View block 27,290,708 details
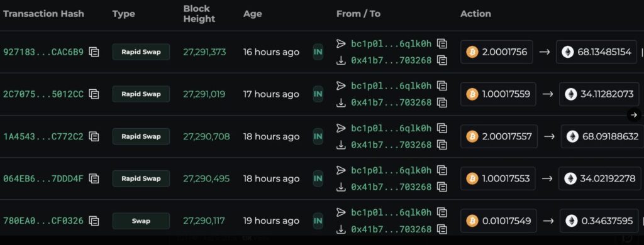This screenshot has width=644, height=245. [206, 137]
